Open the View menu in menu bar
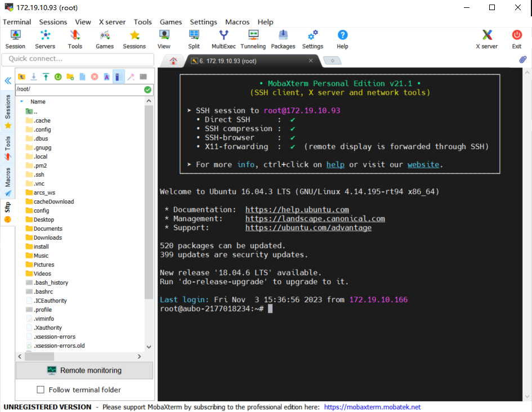 [x=83, y=22]
